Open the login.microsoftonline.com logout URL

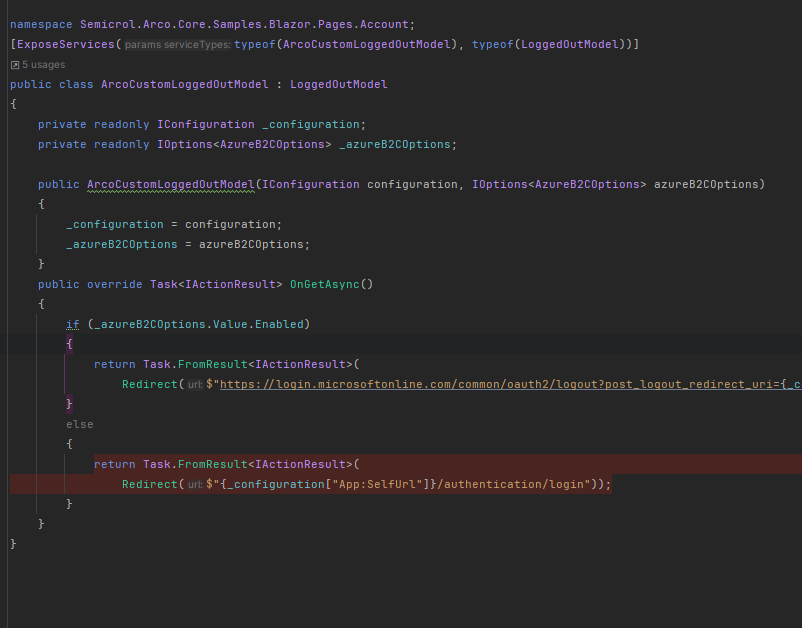(x=500, y=384)
